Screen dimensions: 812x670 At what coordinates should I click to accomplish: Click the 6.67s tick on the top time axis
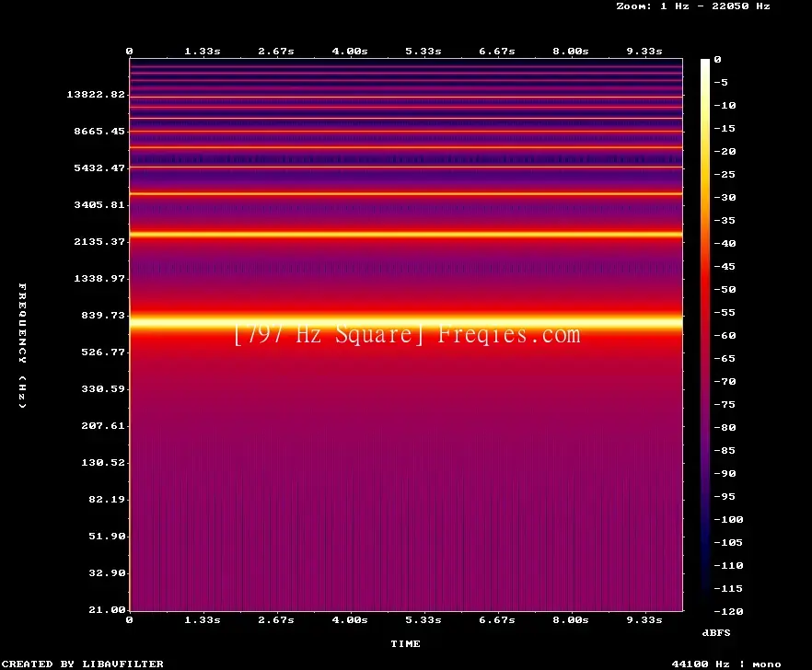point(496,51)
